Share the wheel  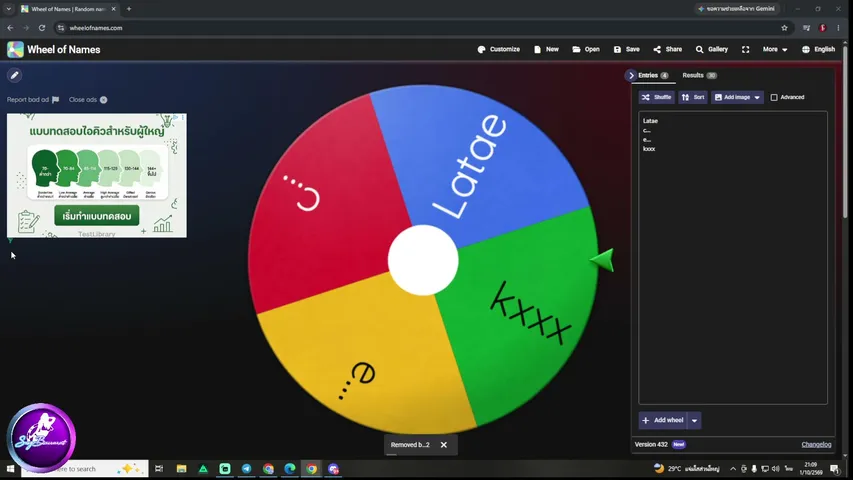(667, 50)
